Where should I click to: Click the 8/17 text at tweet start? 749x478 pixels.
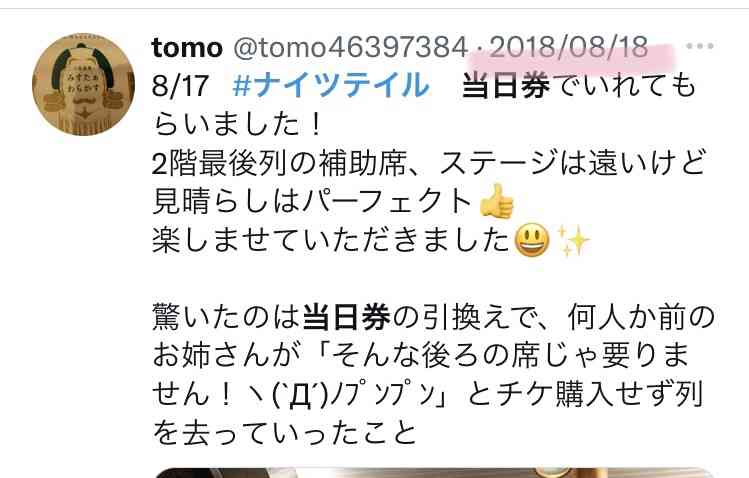(180, 86)
